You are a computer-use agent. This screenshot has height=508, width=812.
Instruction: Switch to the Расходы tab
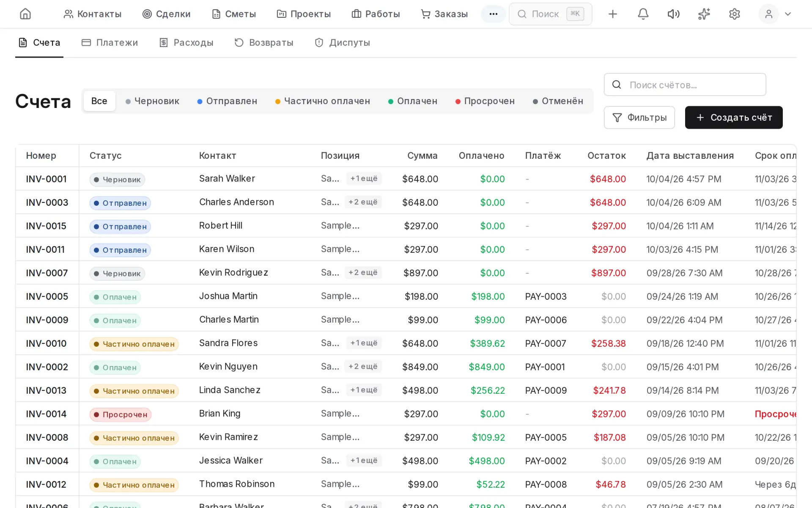tap(186, 42)
